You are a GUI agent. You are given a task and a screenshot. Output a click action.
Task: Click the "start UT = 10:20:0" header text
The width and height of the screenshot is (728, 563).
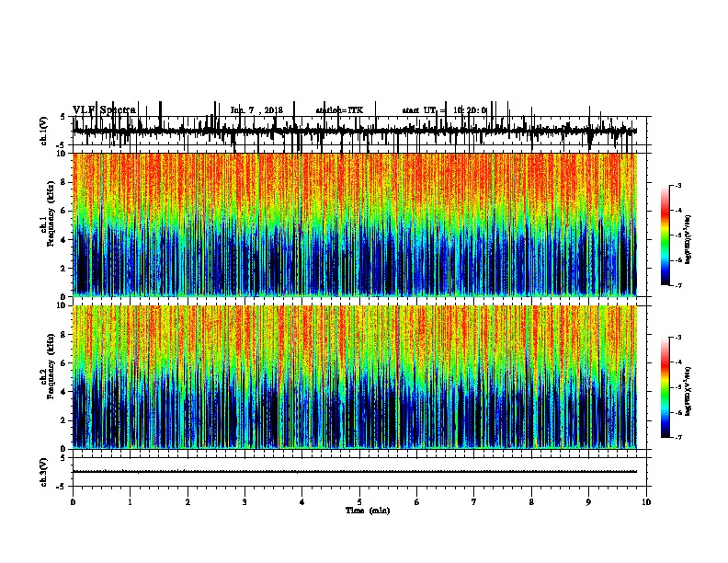pos(444,110)
